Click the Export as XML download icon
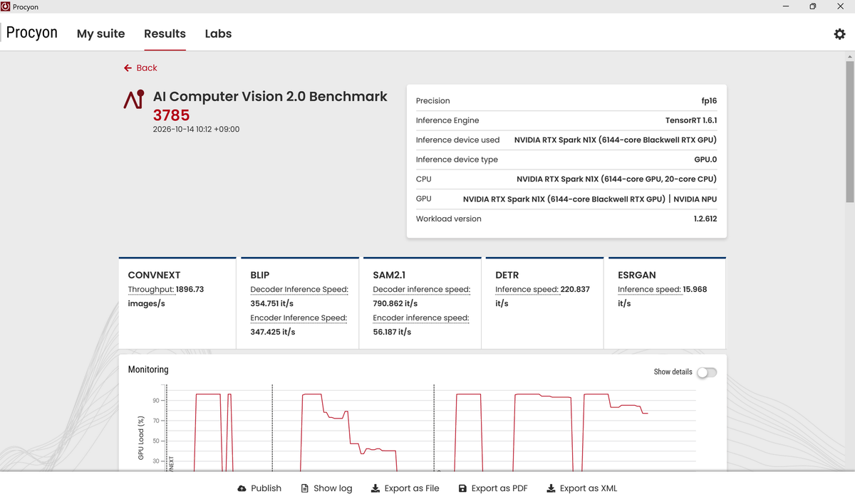The height and width of the screenshot is (504, 855). [x=551, y=488]
